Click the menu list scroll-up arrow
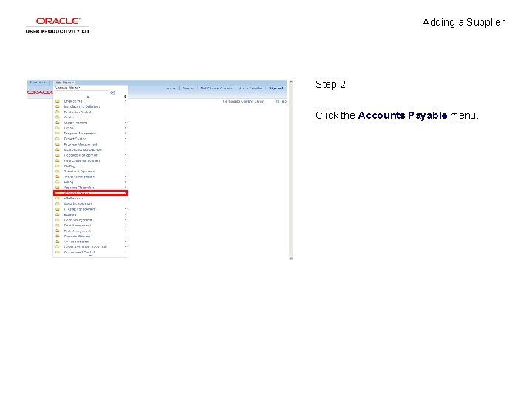The width and height of the screenshot is (532, 399). (x=89, y=97)
